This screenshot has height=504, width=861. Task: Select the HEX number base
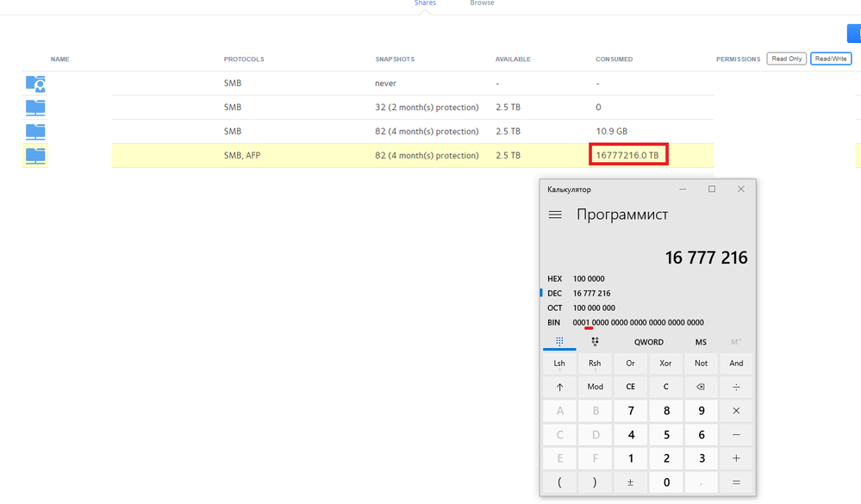554,279
